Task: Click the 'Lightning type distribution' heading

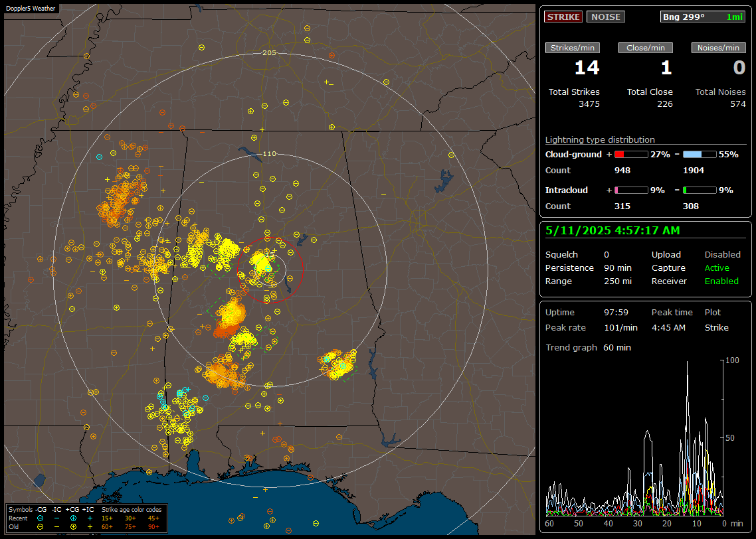Action: (x=600, y=139)
